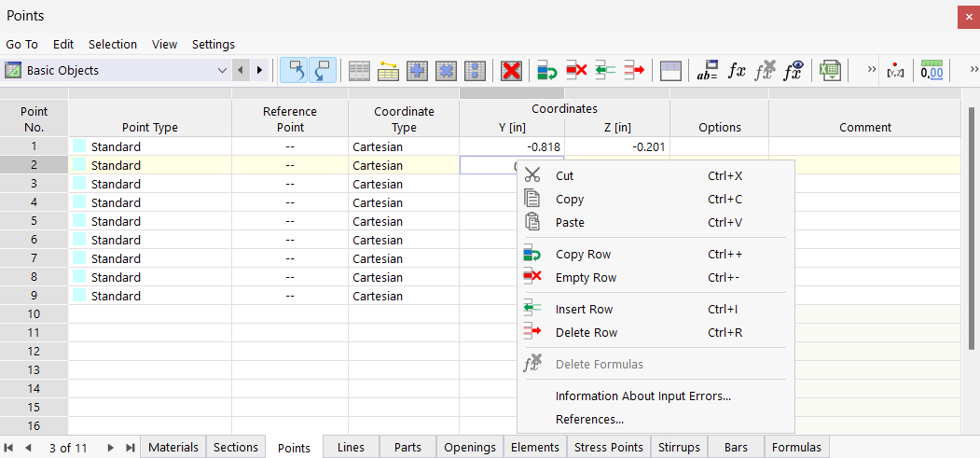Open the Settings menu

pos(213,44)
